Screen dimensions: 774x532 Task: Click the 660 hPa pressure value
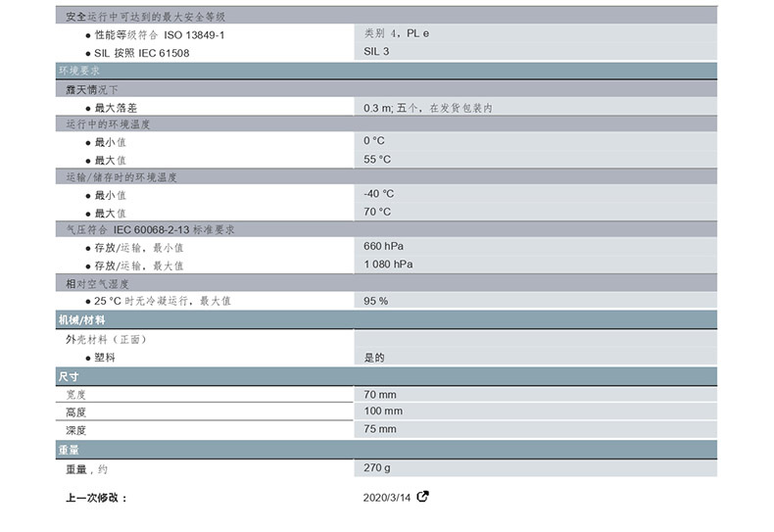coord(383,247)
